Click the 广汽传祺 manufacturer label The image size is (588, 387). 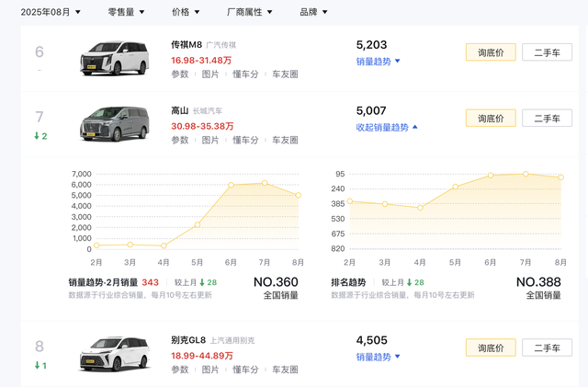click(221, 45)
